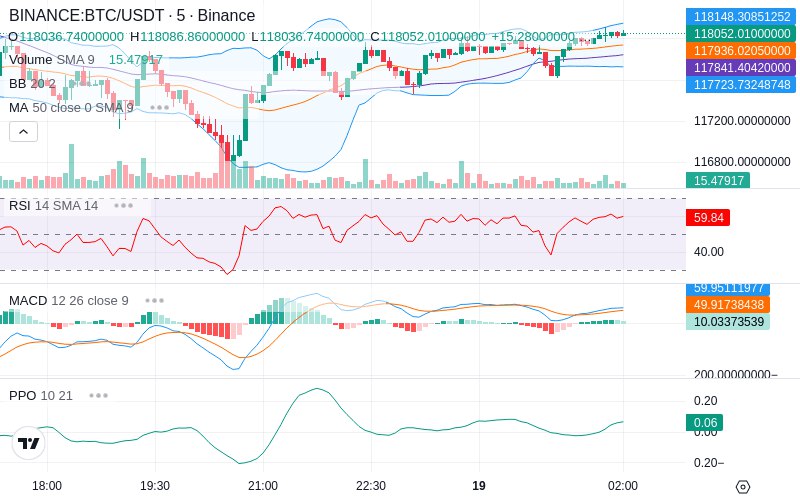Viewport: 800px width, 500px height.
Task: Collapse the indicator legend with chevron button
Action: (23, 132)
